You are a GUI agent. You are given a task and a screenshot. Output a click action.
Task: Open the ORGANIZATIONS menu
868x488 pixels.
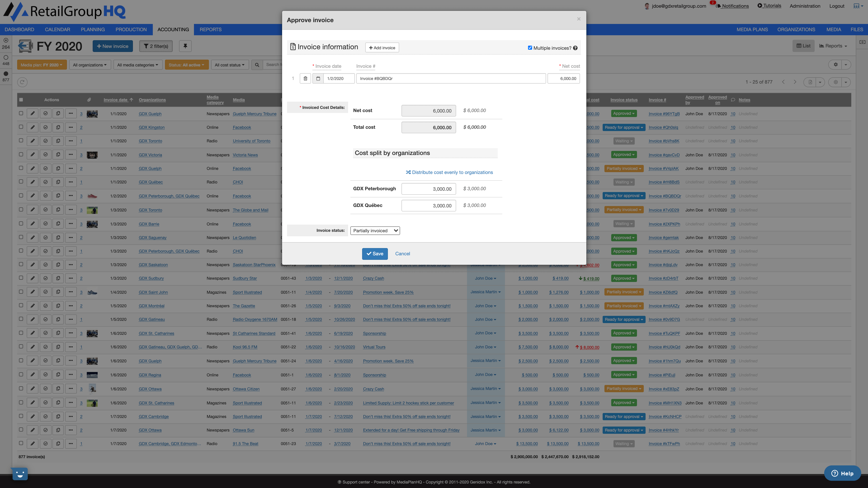coord(796,29)
